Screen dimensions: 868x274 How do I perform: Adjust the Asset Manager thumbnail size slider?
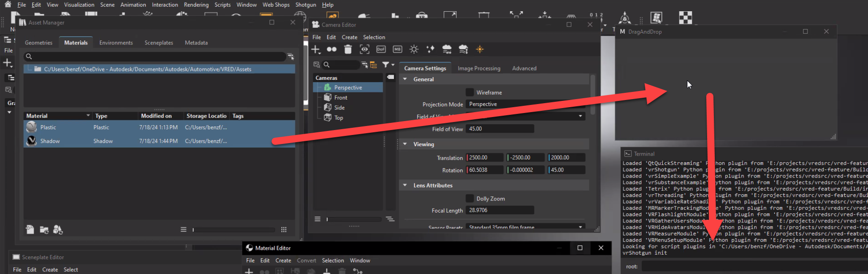pyautogui.click(x=233, y=230)
